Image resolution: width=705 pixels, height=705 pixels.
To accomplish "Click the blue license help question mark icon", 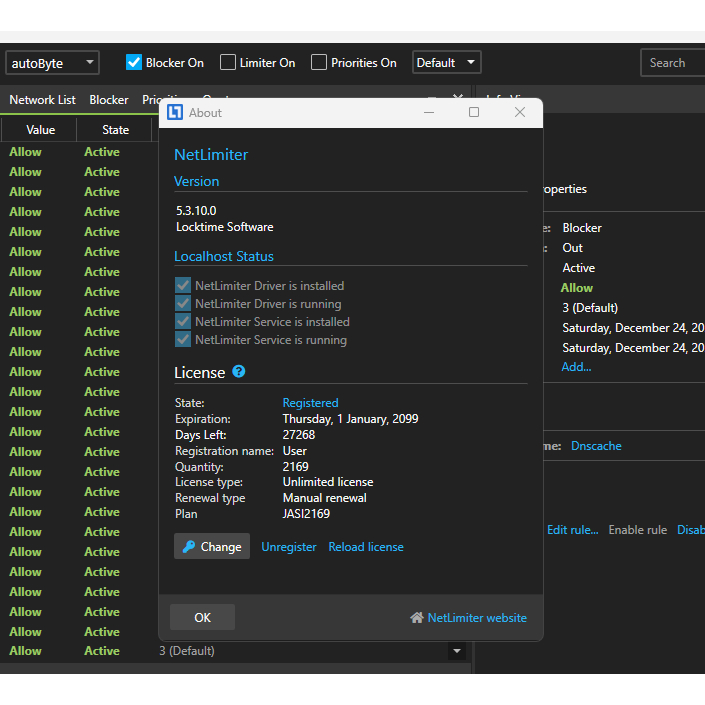I will tap(239, 371).
